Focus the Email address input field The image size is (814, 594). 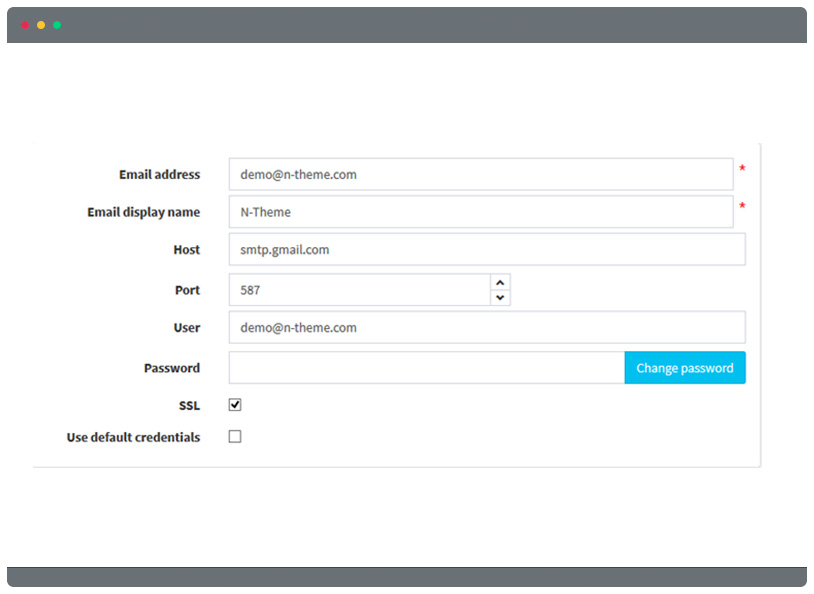(x=481, y=174)
